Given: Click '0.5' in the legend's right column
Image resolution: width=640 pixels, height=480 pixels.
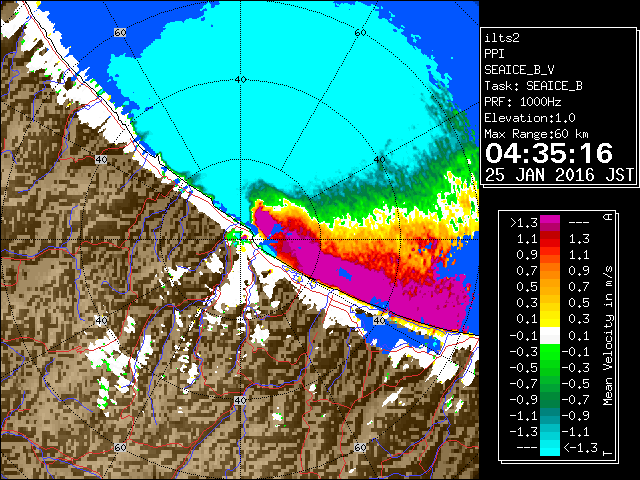Looking at the screenshot, I should 579,303.
